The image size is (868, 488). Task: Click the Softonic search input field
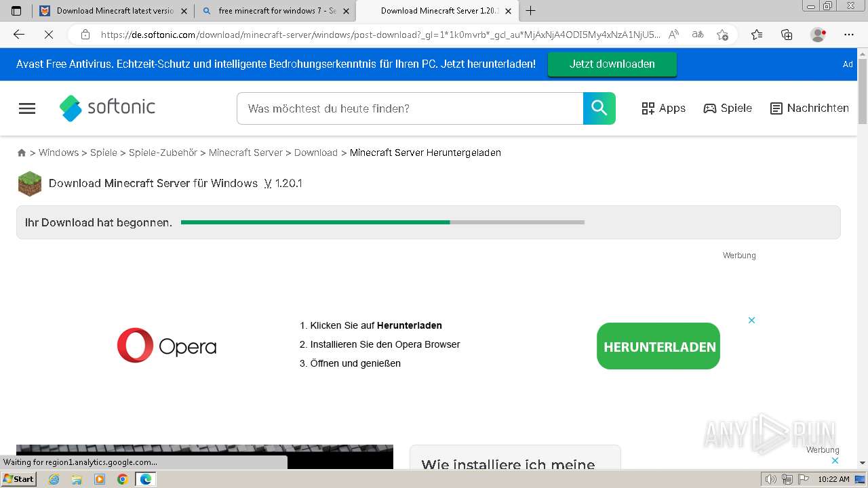click(x=410, y=108)
